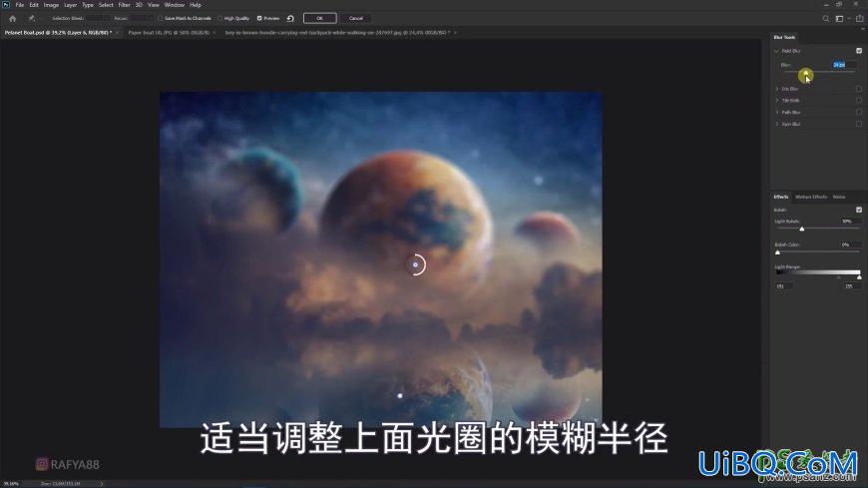Open the Help menu
Image resolution: width=868 pixels, height=488 pixels.
click(196, 5)
